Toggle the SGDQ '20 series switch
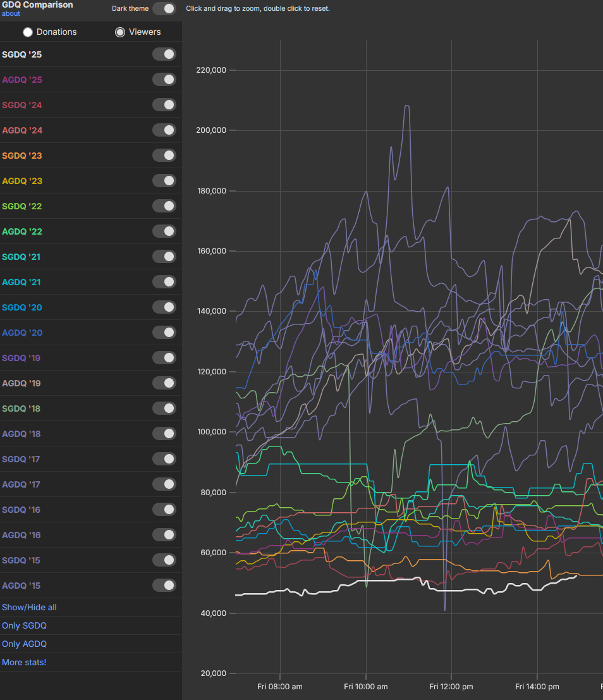This screenshot has height=700, width=603. [164, 307]
